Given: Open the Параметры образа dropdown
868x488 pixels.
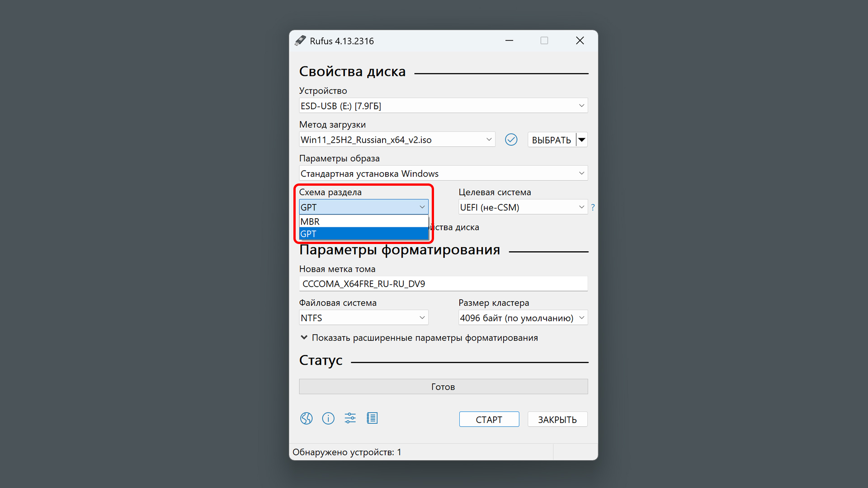Looking at the screenshot, I should pos(443,174).
